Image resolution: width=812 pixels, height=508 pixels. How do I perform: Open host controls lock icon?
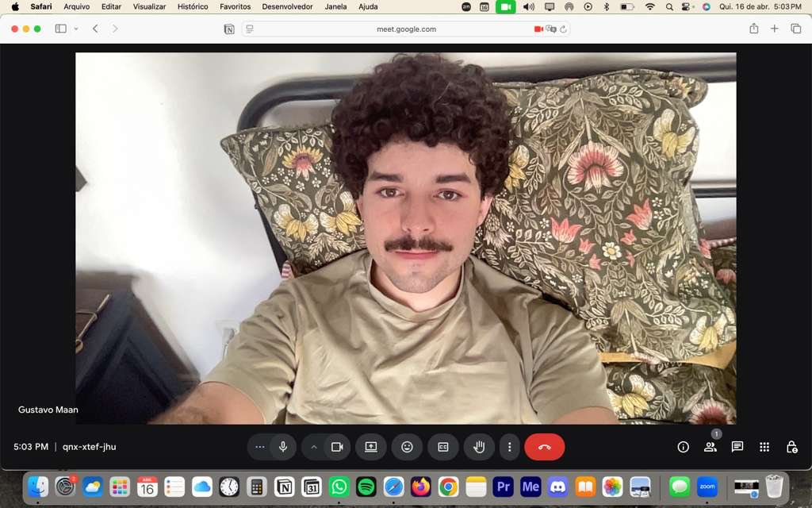click(x=792, y=447)
